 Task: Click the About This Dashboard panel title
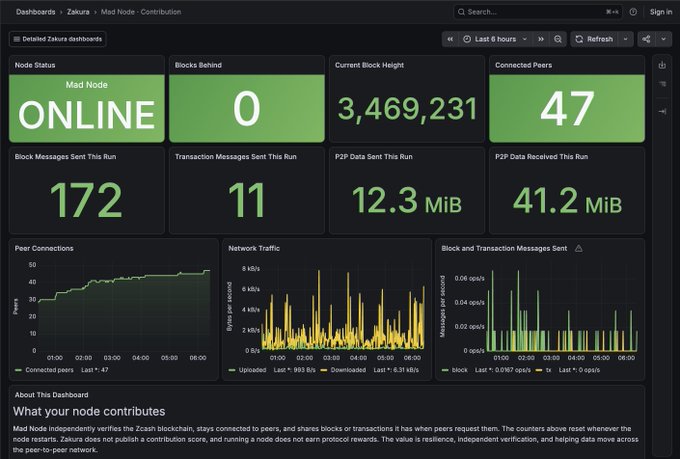point(52,395)
